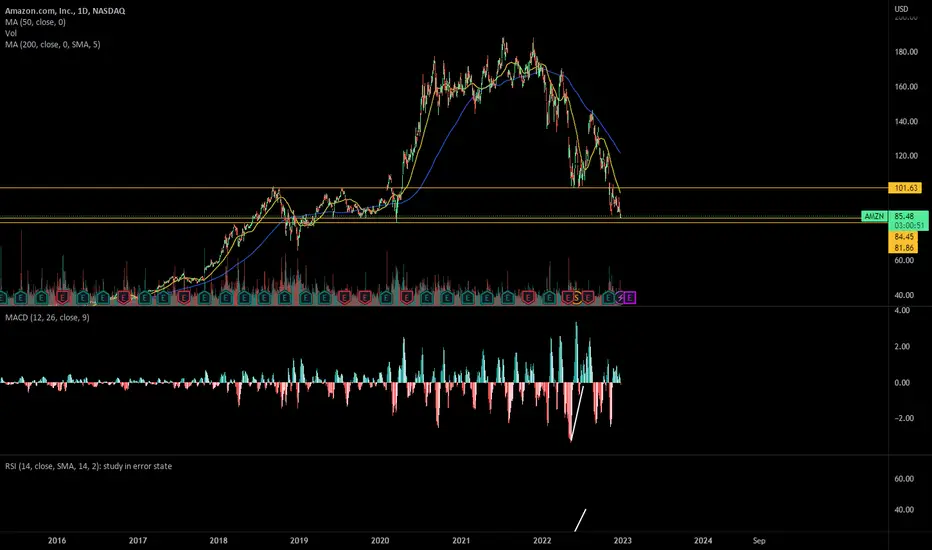Click the 2018 label on the time axis

(218, 540)
